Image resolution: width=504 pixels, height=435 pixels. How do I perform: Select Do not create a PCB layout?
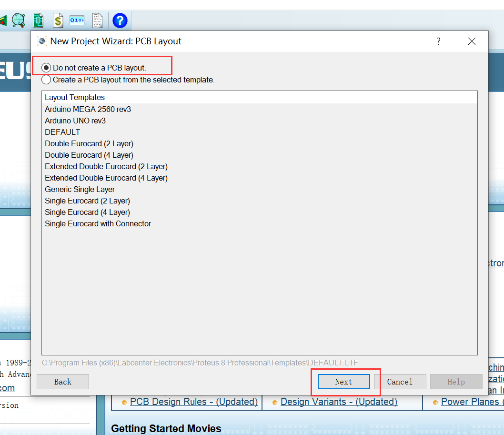pyautogui.click(x=94, y=68)
